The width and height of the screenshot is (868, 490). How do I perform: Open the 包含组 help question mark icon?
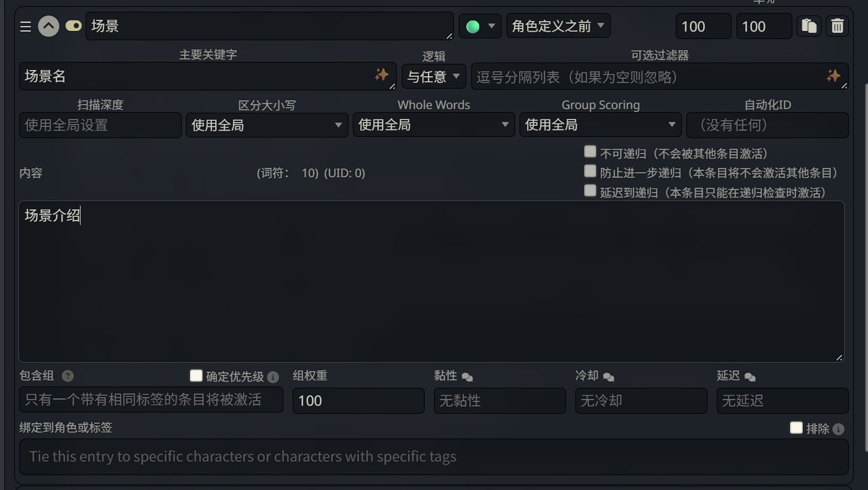click(x=67, y=376)
